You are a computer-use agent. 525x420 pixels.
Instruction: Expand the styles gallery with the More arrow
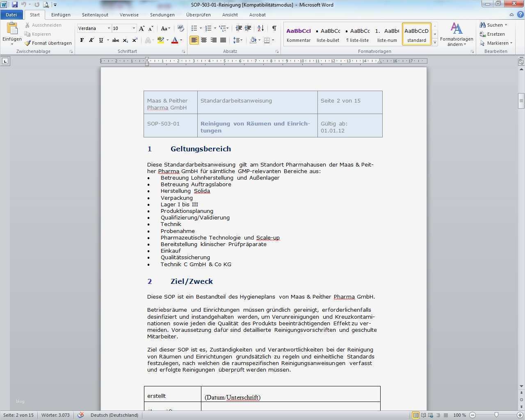coord(435,43)
